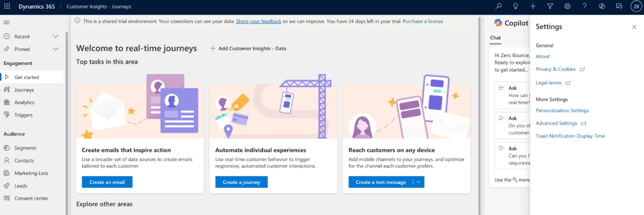Image resolution: width=644 pixels, height=215 pixels.
Task: Click the 'Explore other areas' heading
Action: [104, 204]
